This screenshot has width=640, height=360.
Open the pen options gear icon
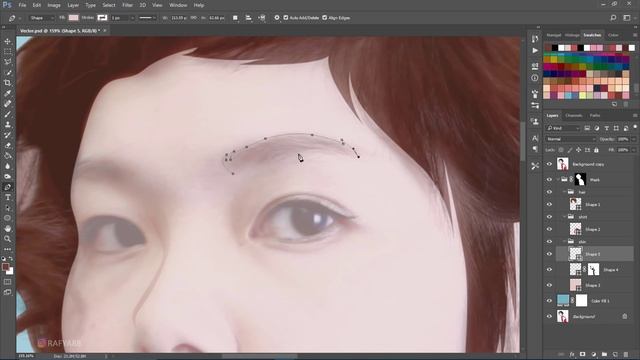click(x=277, y=18)
